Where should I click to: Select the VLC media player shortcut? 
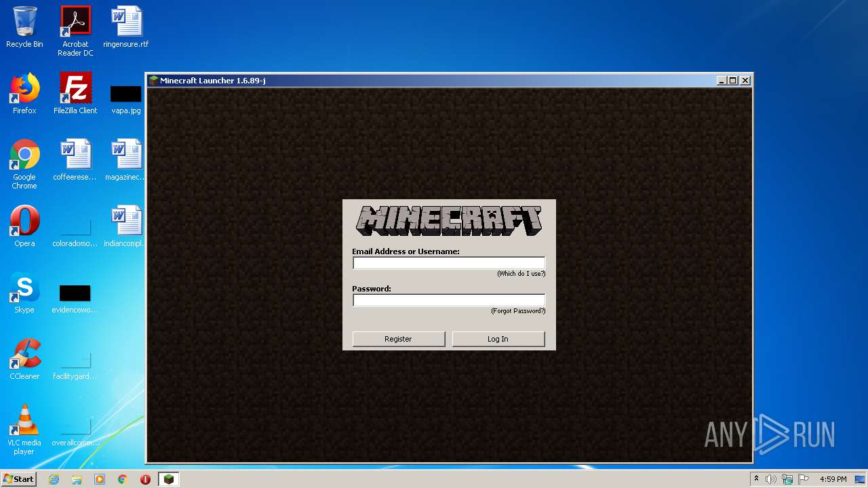24,430
